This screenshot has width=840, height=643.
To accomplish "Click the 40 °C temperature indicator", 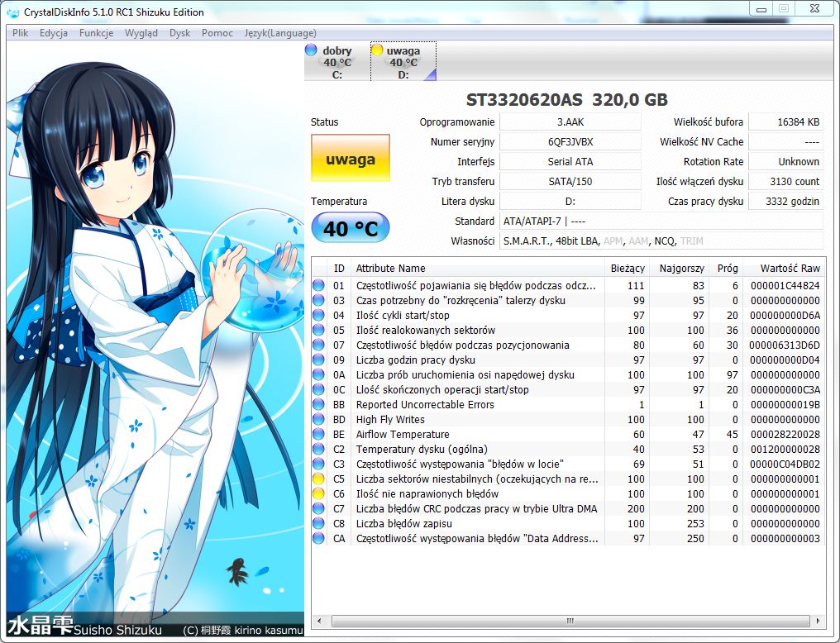I will pyautogui.click(x=351, y=228).
